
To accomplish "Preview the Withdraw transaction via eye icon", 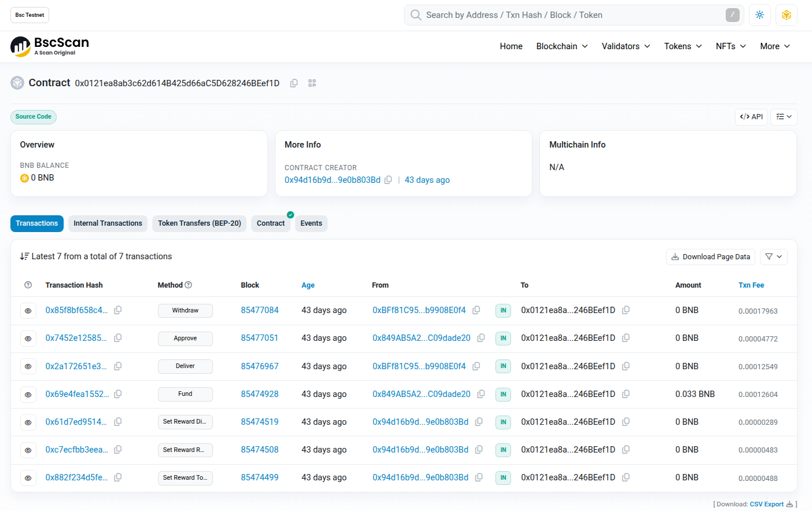I will tap(28, 311).
